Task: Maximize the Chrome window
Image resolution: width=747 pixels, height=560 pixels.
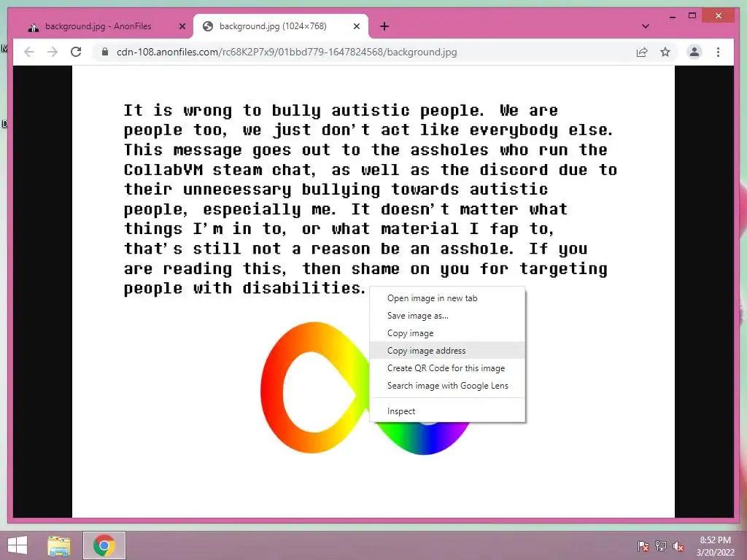Action: [692, 16]
